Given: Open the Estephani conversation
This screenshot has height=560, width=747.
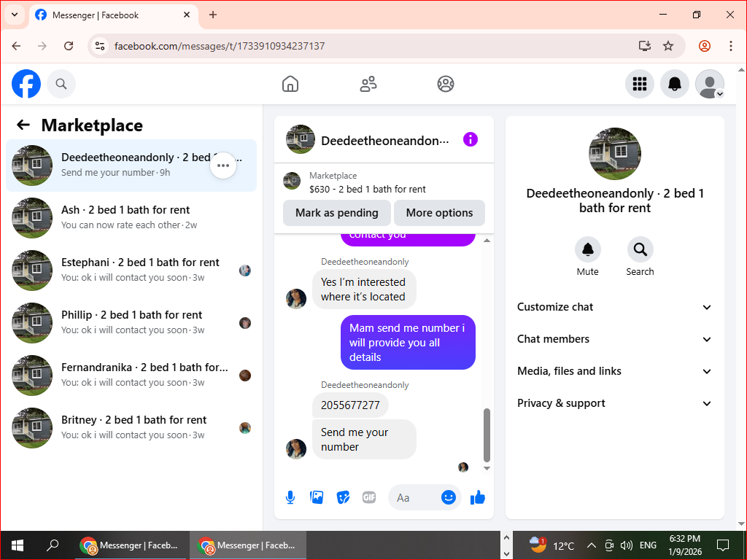Looking at the screenshot, I should pyautogui.click(x=131, y=270).
